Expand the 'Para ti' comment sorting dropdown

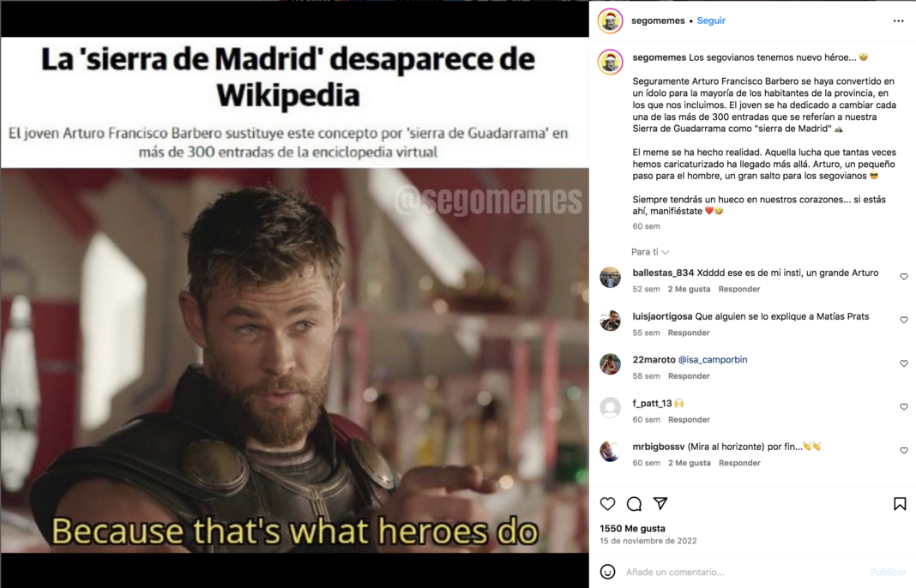tap(649, 252)
